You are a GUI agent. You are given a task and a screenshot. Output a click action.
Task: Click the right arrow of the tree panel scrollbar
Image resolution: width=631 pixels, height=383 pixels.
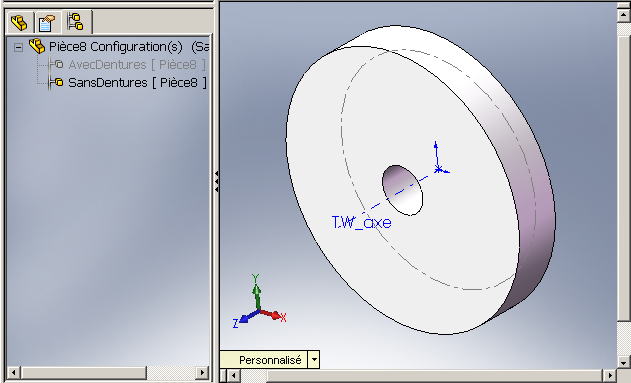tap(202, 373)
